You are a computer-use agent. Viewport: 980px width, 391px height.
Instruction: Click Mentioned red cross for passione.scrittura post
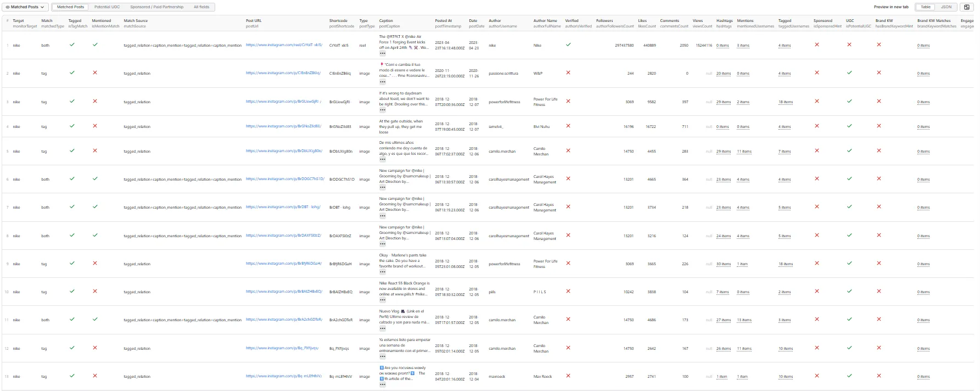95,72
